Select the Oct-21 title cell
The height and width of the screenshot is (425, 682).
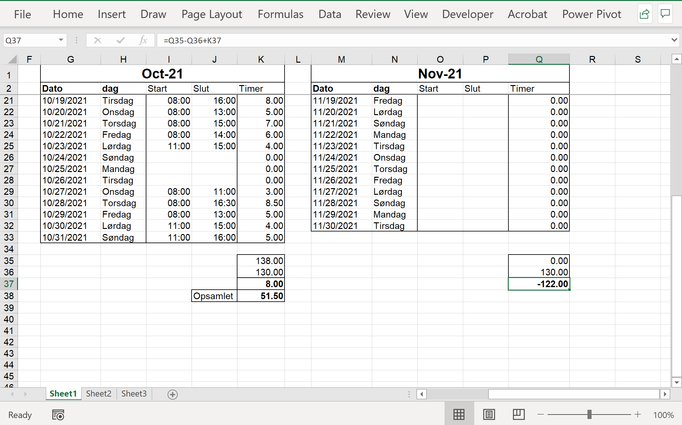[162, 74]
